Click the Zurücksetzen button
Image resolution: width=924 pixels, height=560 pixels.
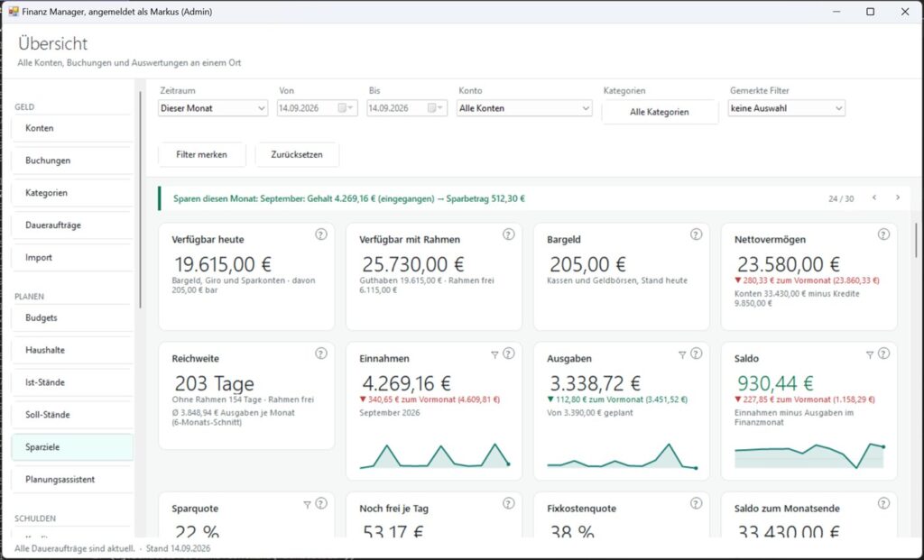(297, 154)
